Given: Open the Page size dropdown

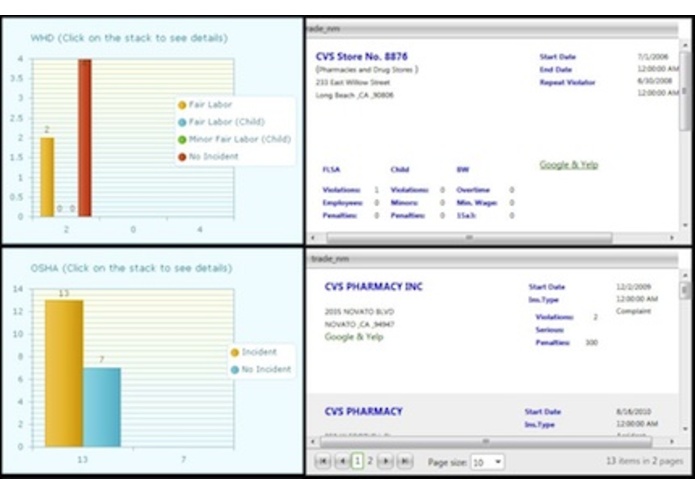Looking at the screenshot, I should point(487,462).
